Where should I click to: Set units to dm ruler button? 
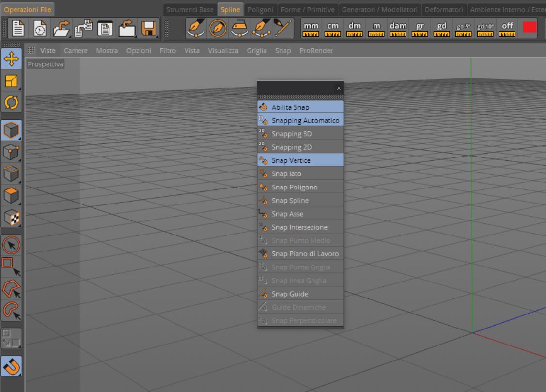pyautogui.click(x=355, y=29)
